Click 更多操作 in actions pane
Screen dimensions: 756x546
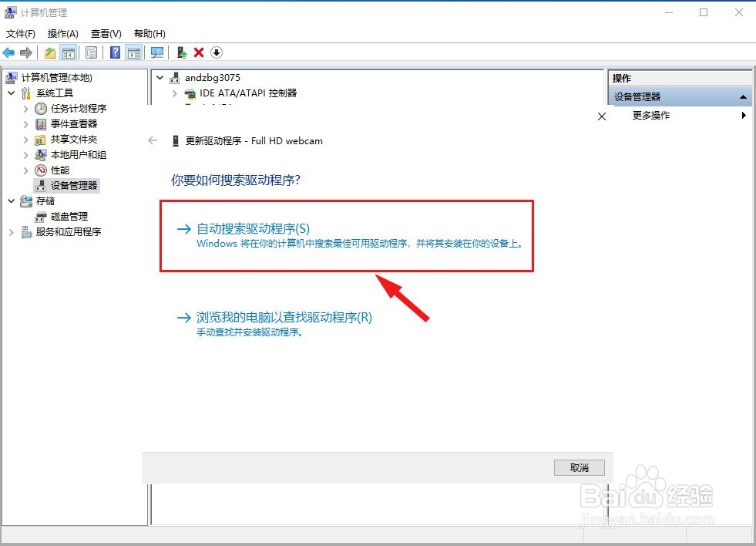click(651, 115)
